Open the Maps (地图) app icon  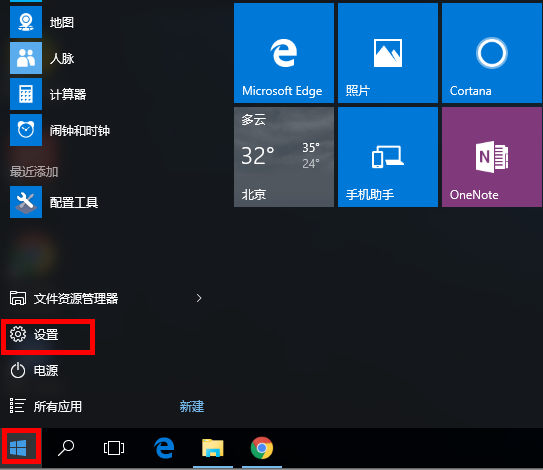point(26,22)
